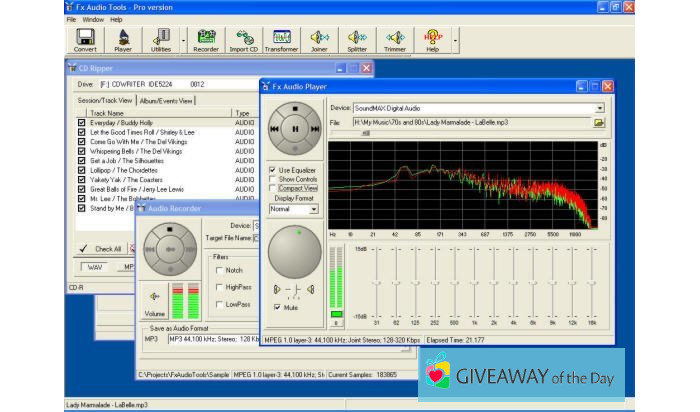This screenshot has height=412, width=700.
Task: Open the Recorder tool
Action: [206, 40]
